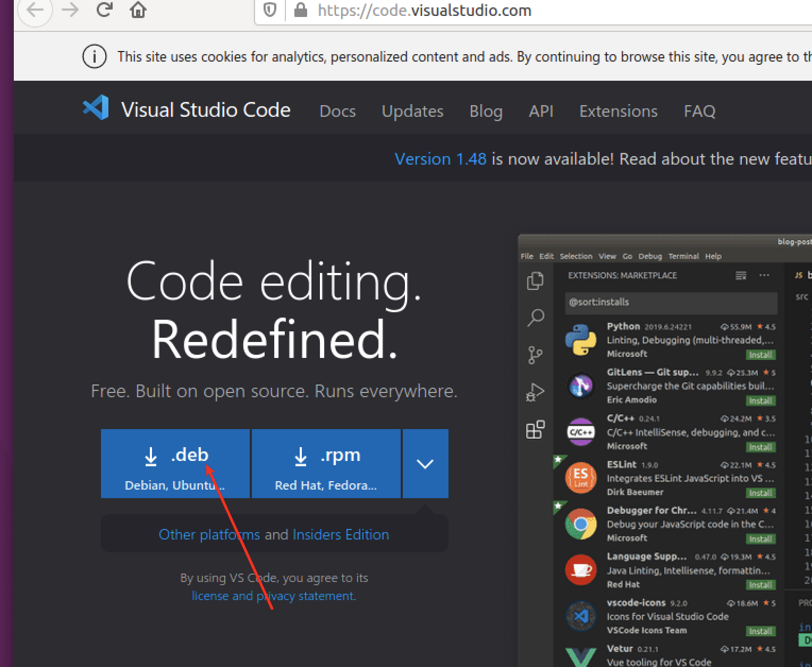Open tracking protection shield icon
The image size is (812, 667).
tap(270, 10)
